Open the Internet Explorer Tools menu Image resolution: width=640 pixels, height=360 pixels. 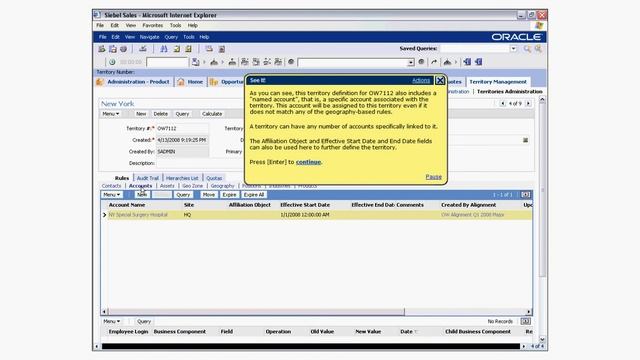[176, 25]
